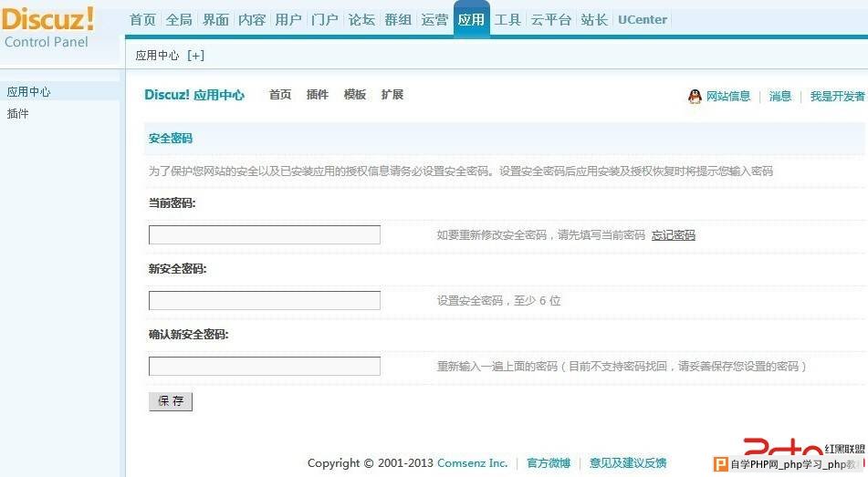Click the 新安全密码: label

177,269
